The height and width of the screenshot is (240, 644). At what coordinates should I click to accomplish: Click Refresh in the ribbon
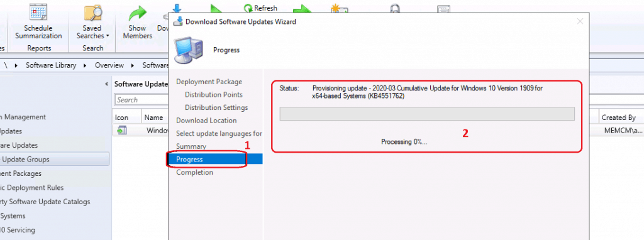(x=260, y=8)
